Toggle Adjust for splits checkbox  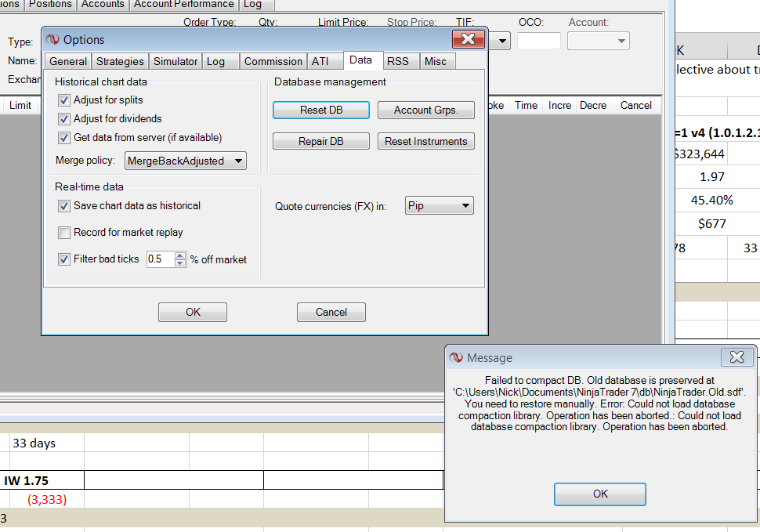[x=63, y=100]
